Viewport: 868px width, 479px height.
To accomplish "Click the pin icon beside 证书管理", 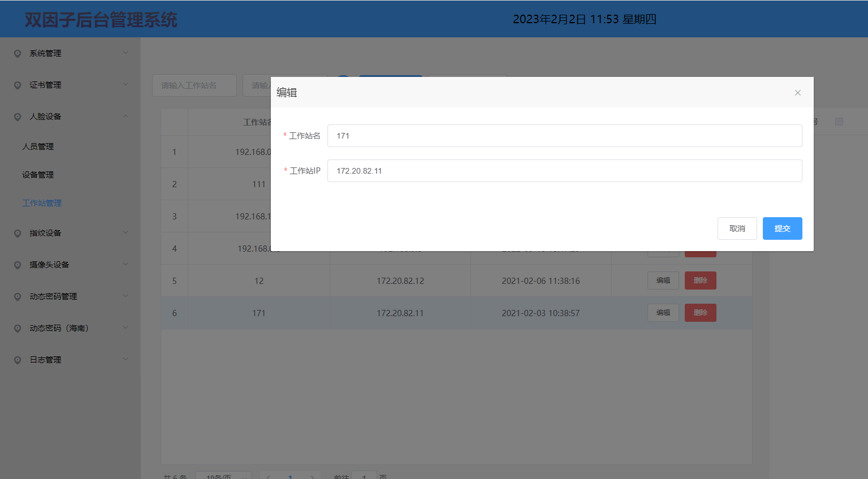I will [18, 85].
